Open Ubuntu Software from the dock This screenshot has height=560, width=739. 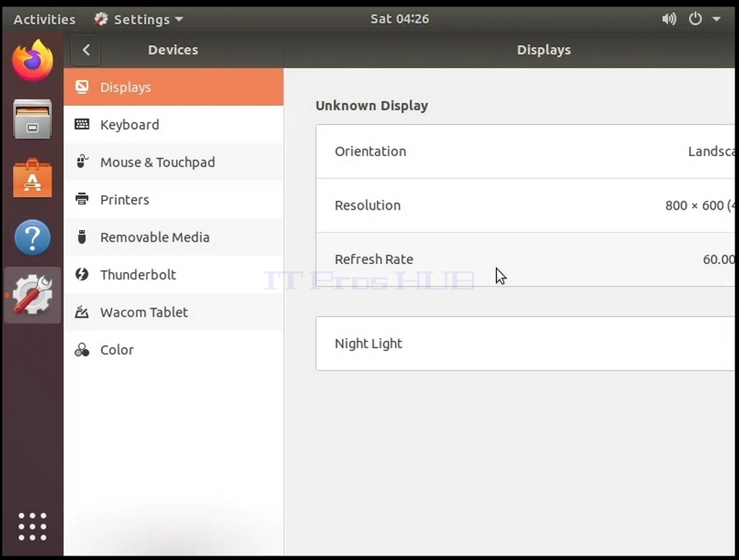coord(33,178)
